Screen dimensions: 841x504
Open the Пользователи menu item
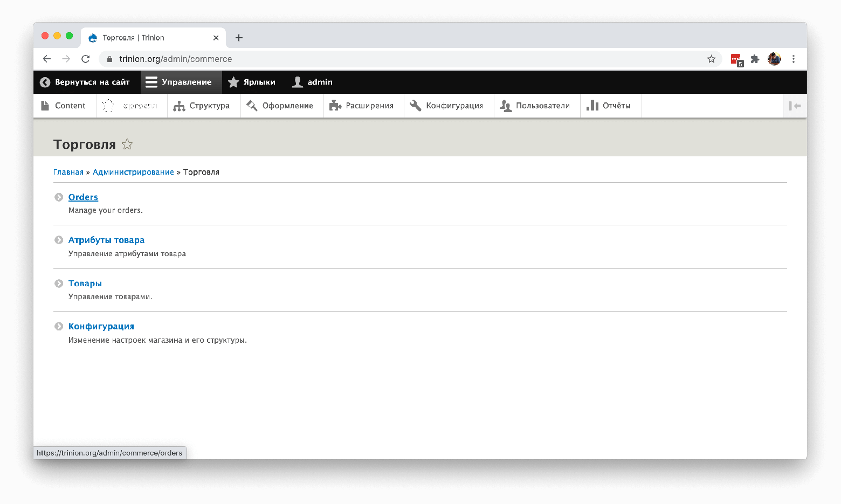[537, 106]
